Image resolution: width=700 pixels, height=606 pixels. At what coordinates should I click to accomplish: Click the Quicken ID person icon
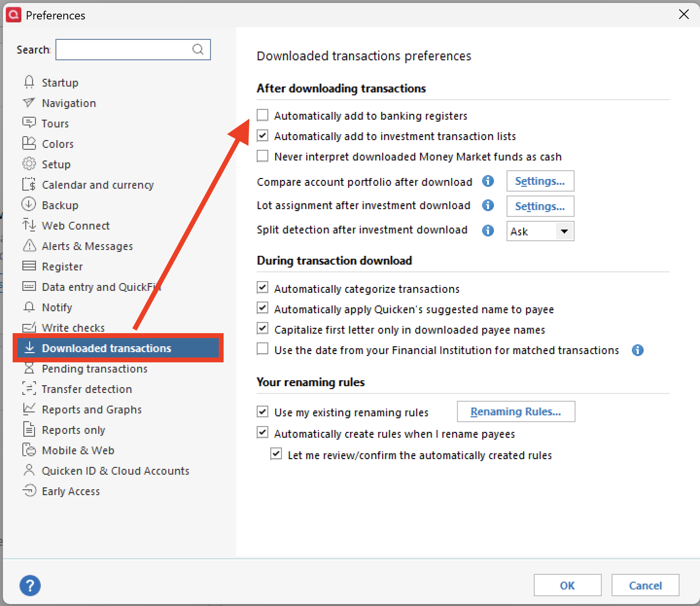[29, 470]
